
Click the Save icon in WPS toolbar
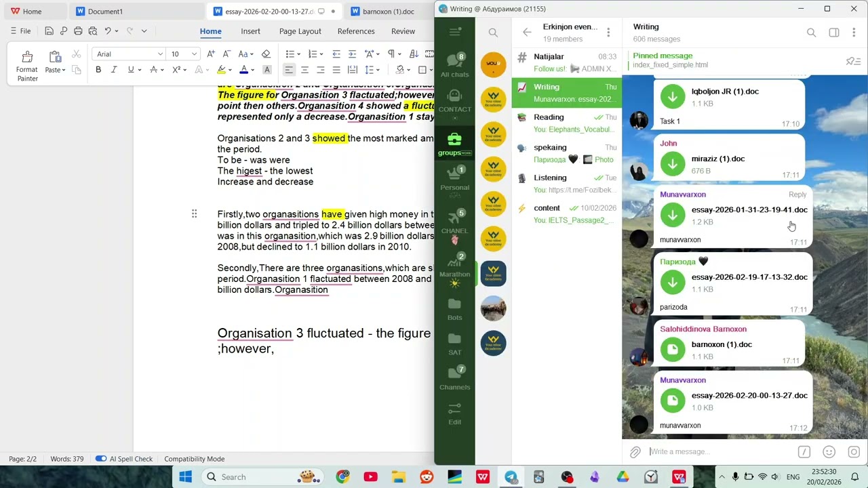click(49, 31)
